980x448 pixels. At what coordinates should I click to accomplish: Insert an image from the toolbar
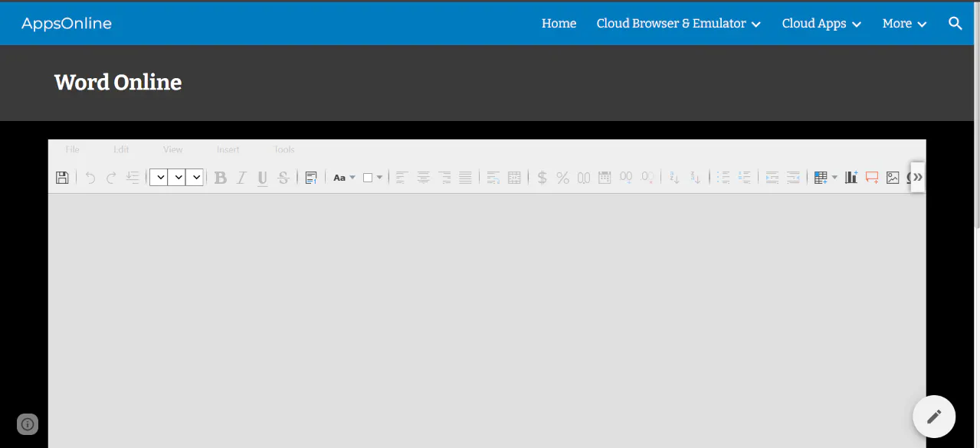(893, 178)
